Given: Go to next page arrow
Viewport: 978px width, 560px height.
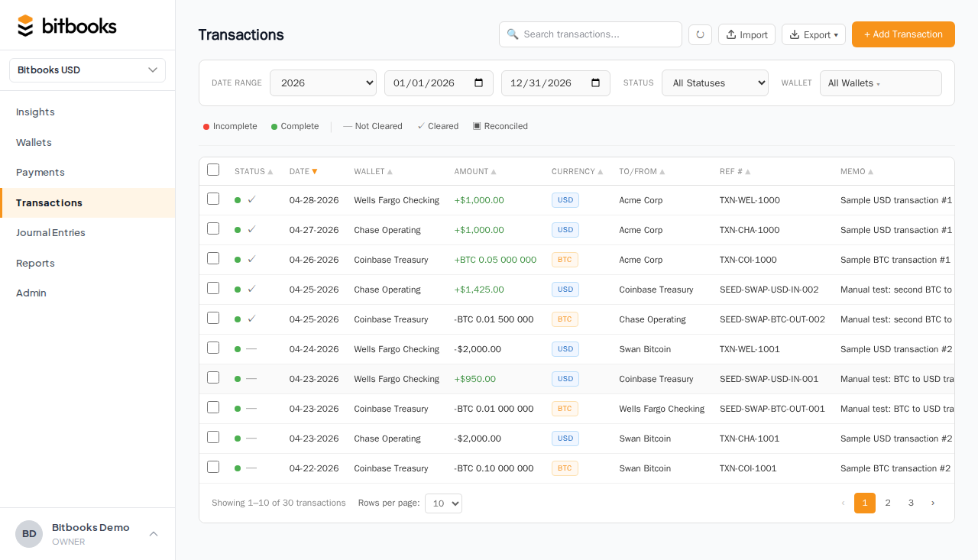Looking at the screenshot, I should pos(932,503).
